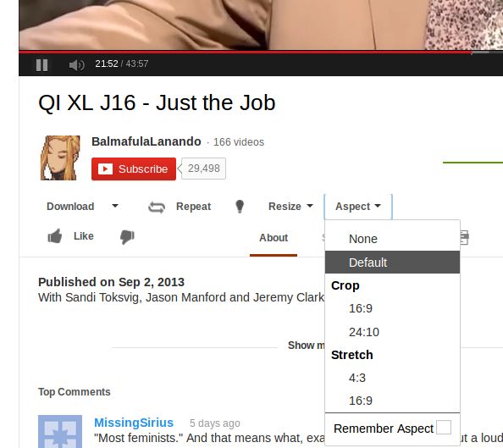Collapse the Aspect dropdown menu
Viewport: 503px width, 448px height.
pyautogui.click(x=358, y=207)
